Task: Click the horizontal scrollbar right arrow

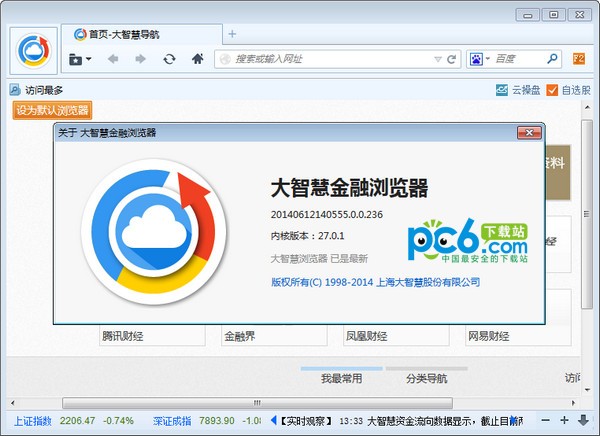Action: 573,403
